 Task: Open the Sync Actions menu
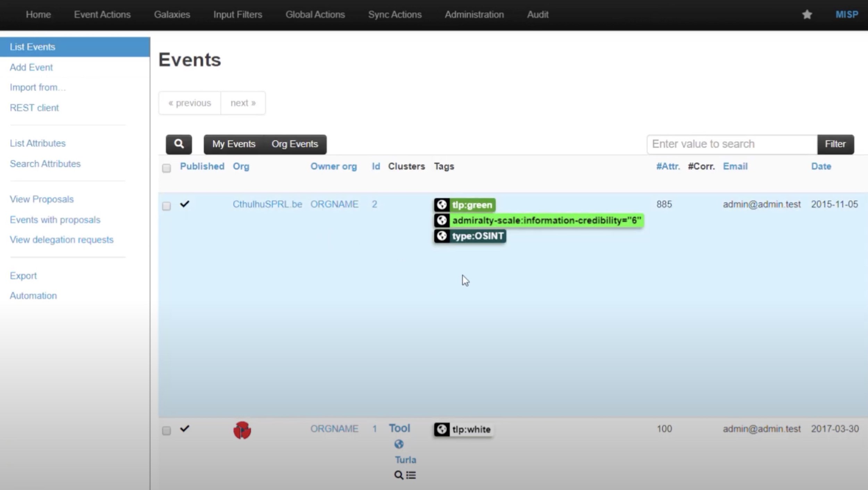tap(394, 14)
